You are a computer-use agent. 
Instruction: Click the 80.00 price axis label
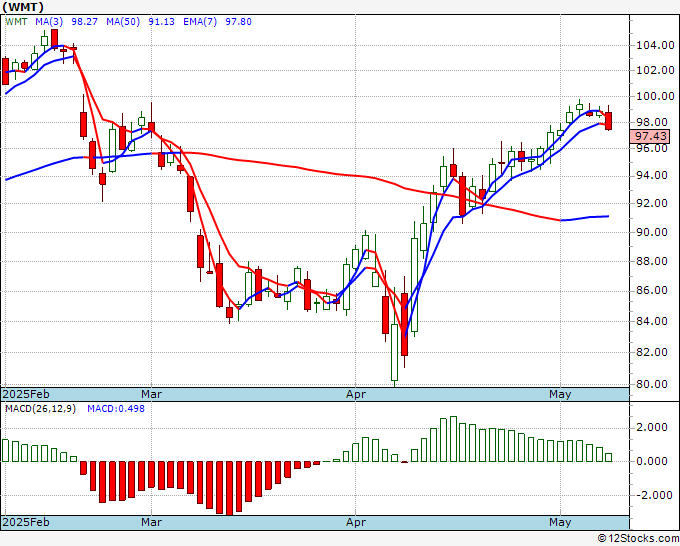coord(651,384)
